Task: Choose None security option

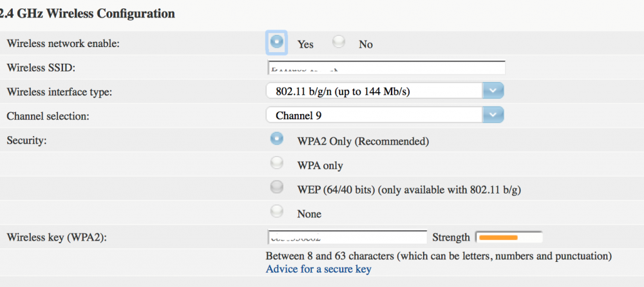Action: click(x=277, y=212)
